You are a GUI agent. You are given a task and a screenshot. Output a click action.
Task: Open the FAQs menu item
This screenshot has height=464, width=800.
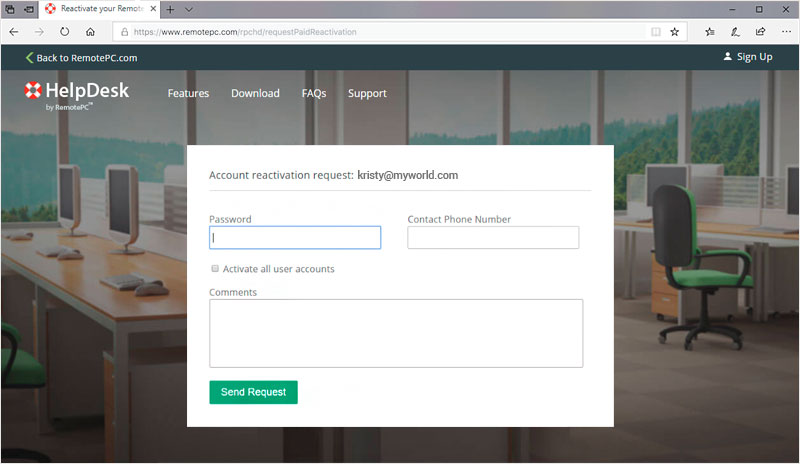[314, 93]
